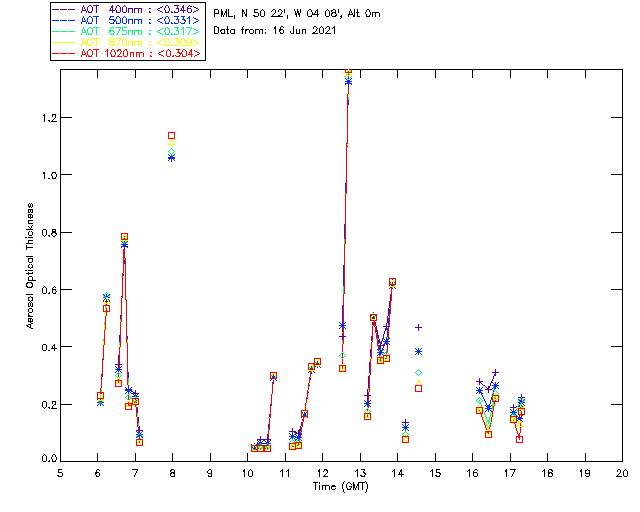Click the legend entry 'AOT 1020nm : <0.304>'
640x512 pixels.
[x=127, y=53]
